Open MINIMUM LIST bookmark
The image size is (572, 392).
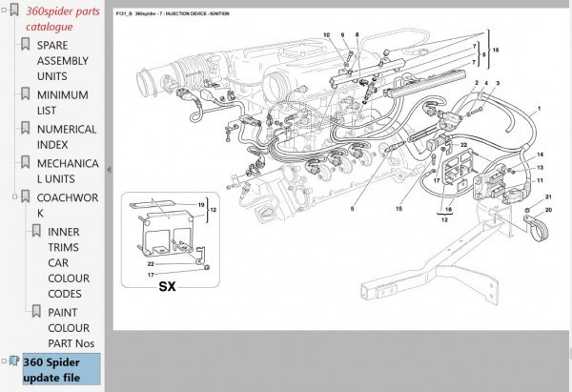click(x=62, y=103)
